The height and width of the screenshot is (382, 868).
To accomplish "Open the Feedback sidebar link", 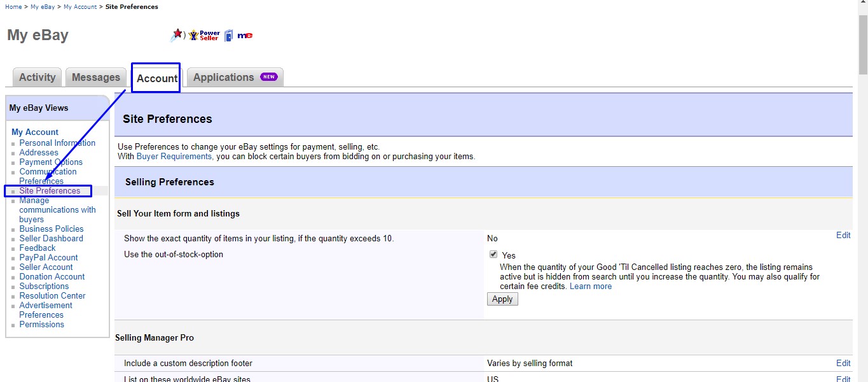I will (x=38, y=248).
